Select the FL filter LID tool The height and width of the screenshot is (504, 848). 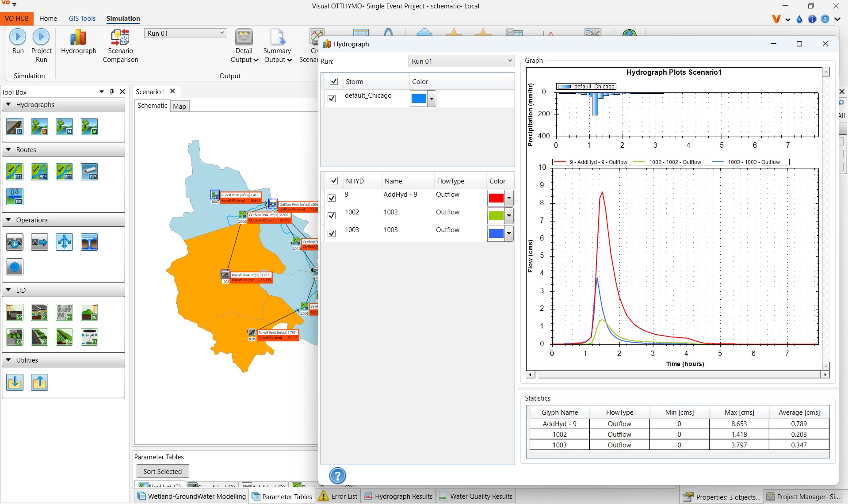[x=89, y=337]
